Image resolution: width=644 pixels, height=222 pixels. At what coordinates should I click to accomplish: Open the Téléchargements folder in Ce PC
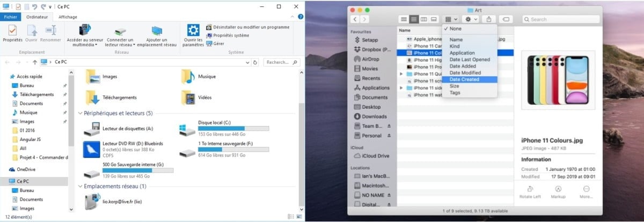point(111,98)
